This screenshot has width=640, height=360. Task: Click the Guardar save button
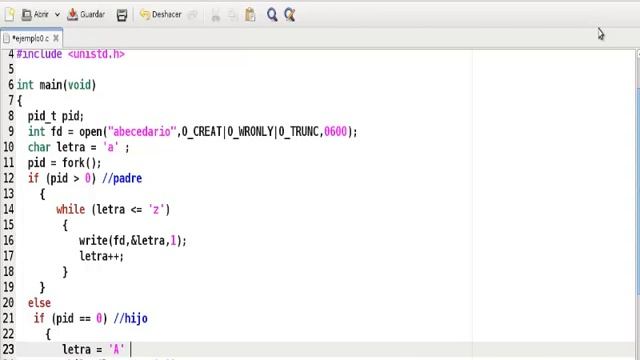[x=86, y=15]
